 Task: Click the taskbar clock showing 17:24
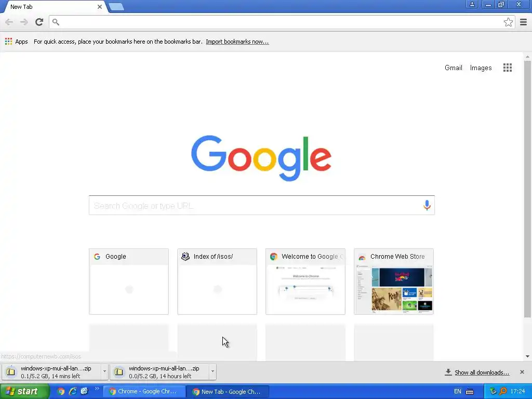pyautogui.click(x=517, y=392)
